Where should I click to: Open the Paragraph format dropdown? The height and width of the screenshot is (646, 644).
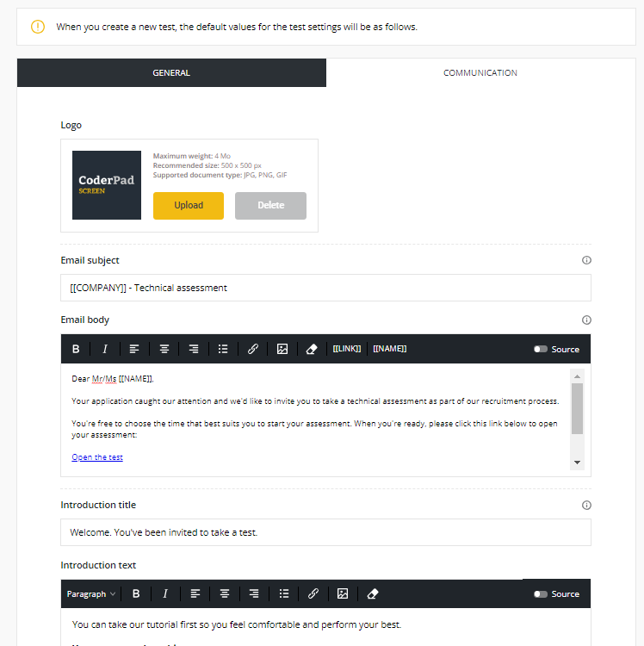tap(91, 593)
